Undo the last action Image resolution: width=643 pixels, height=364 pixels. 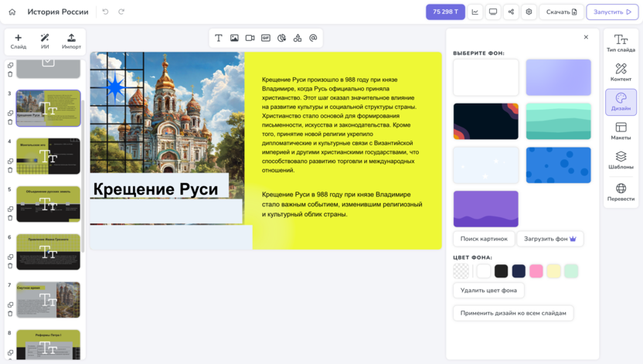105,12
